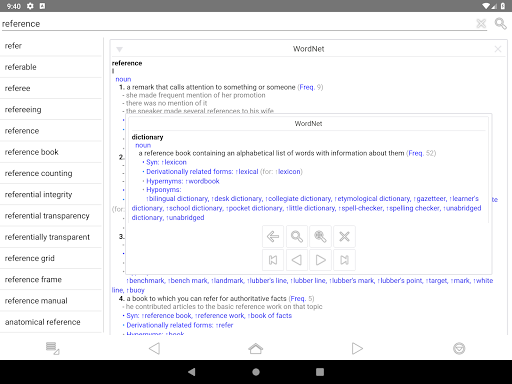Tap the popup search magnifier button
Image resolution: width=512 pixels, height=384 pixels.
(297, 237)
